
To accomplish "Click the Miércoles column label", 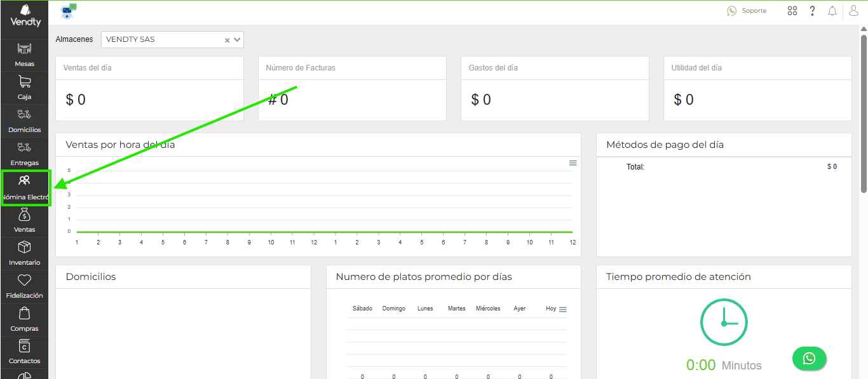I will pos(488,309).
